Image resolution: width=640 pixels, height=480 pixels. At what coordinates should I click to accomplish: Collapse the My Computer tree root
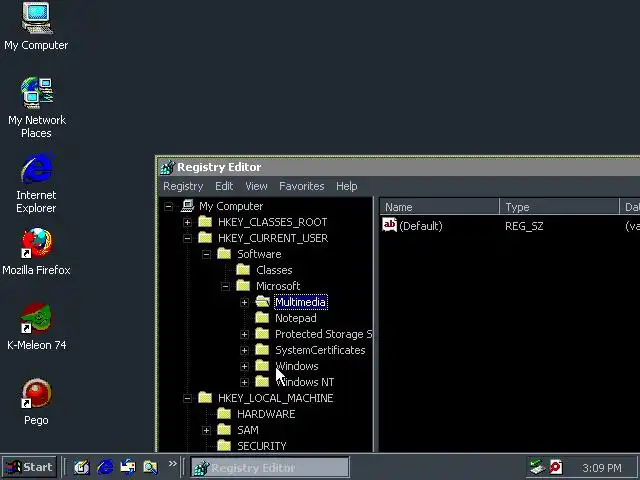pos(168,206)
